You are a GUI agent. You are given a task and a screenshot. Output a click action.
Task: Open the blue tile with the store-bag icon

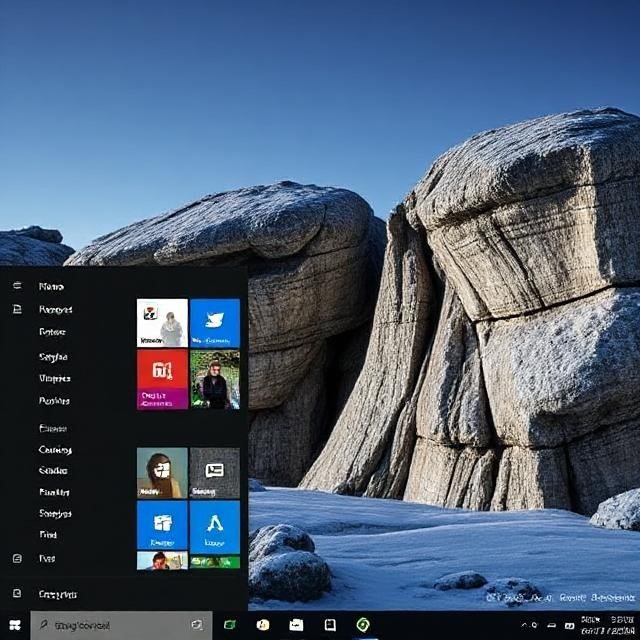coord(162,525)
